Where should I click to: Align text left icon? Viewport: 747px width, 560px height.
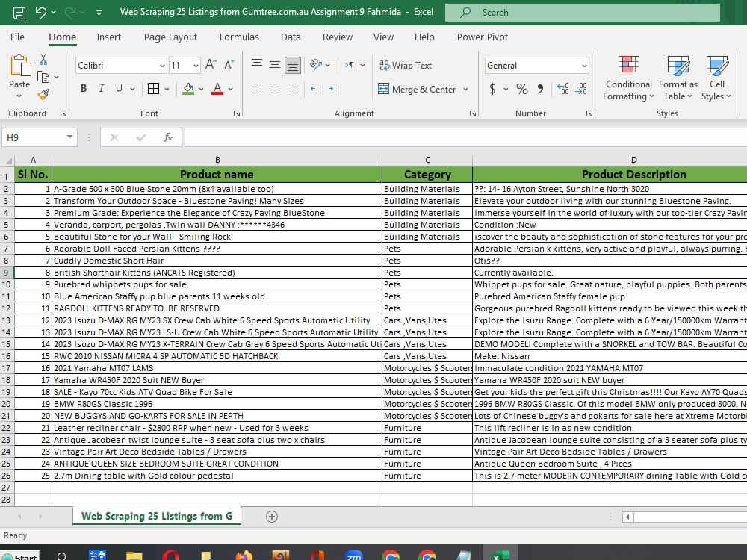coord(257,89)
